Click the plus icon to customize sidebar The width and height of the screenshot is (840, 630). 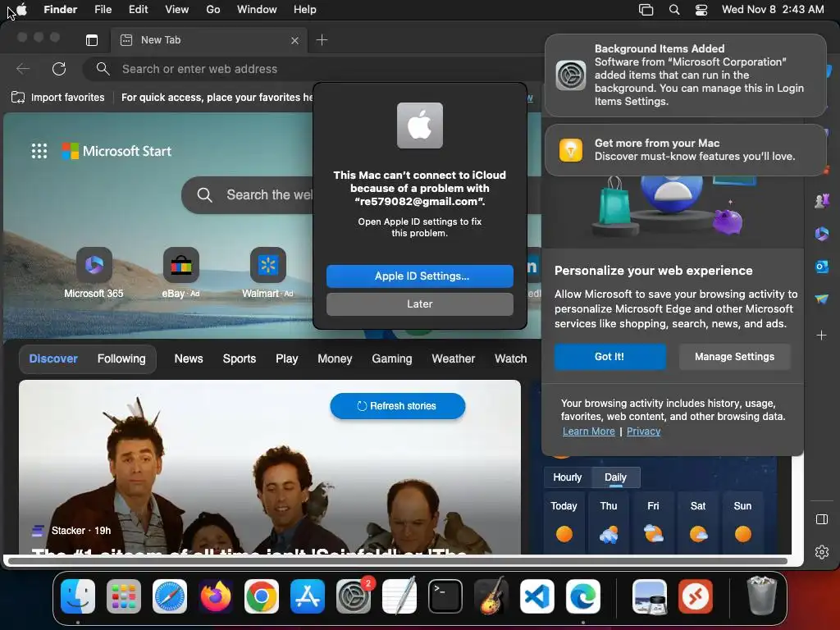(x=822, y=336)
